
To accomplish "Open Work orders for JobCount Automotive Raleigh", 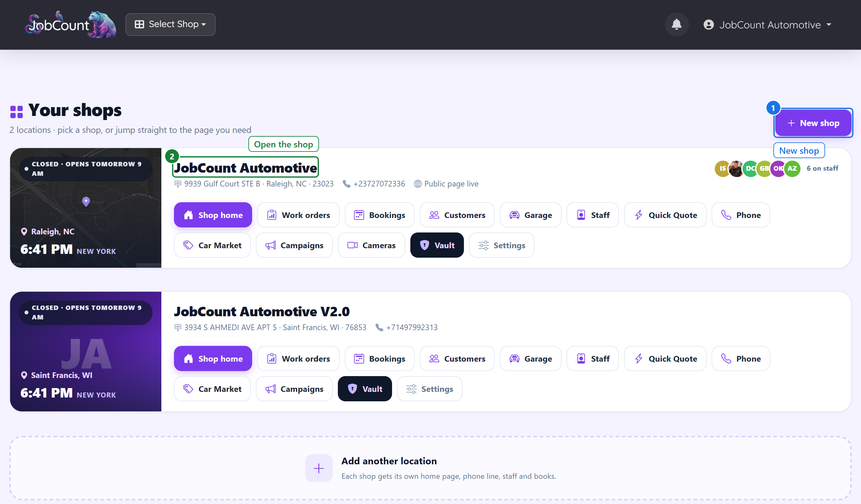I will pos(298,215).
